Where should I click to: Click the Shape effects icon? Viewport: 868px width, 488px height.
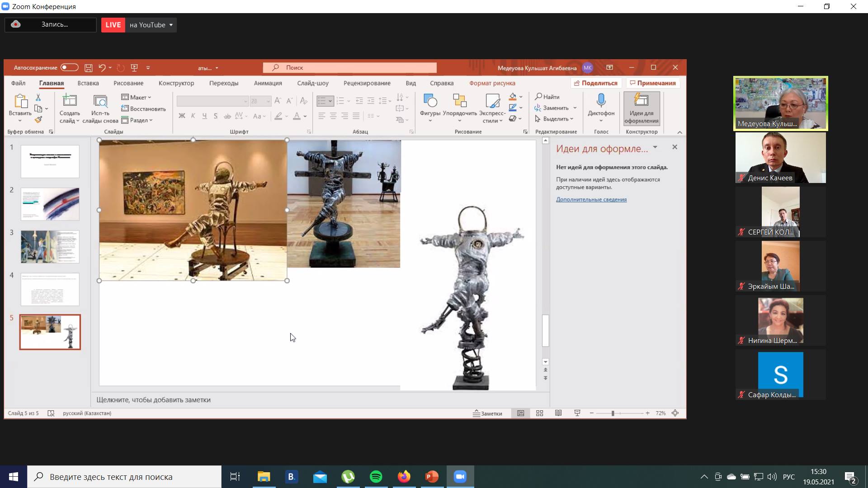click(513, 118)
